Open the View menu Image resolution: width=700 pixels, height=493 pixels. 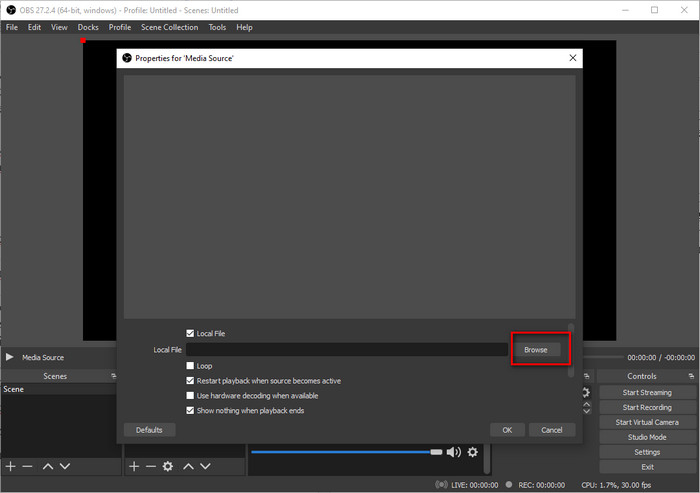pyautogui.click(x=59, y=27)
